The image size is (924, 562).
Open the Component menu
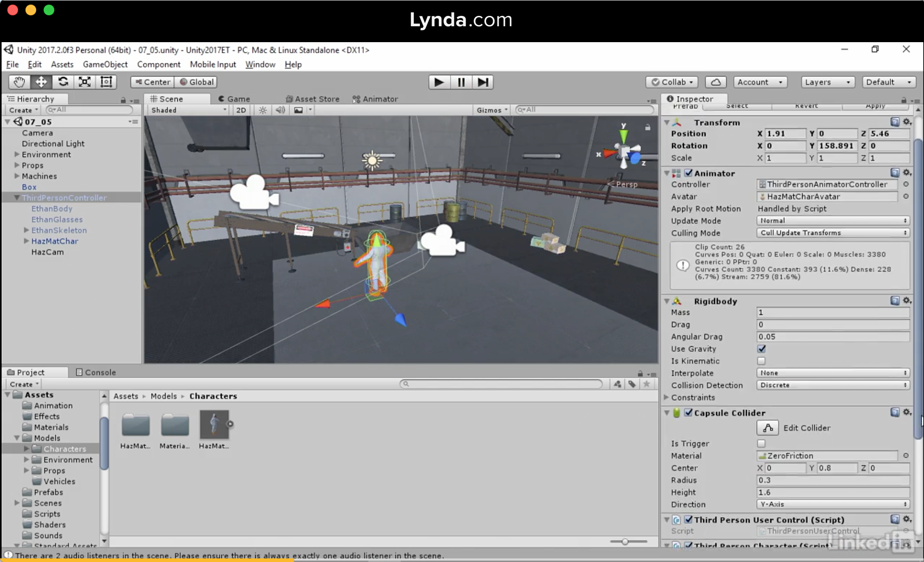159,64
